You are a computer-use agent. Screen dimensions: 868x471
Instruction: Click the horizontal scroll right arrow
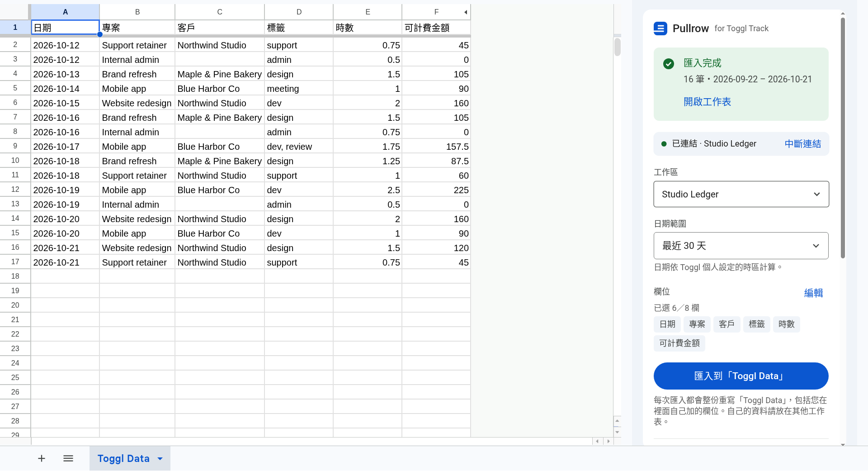point(609,441)
